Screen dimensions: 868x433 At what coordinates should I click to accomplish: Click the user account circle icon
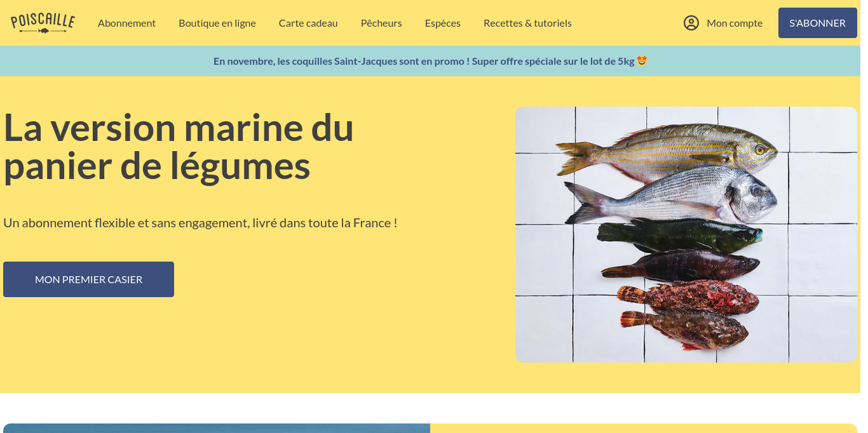point(691,23)
